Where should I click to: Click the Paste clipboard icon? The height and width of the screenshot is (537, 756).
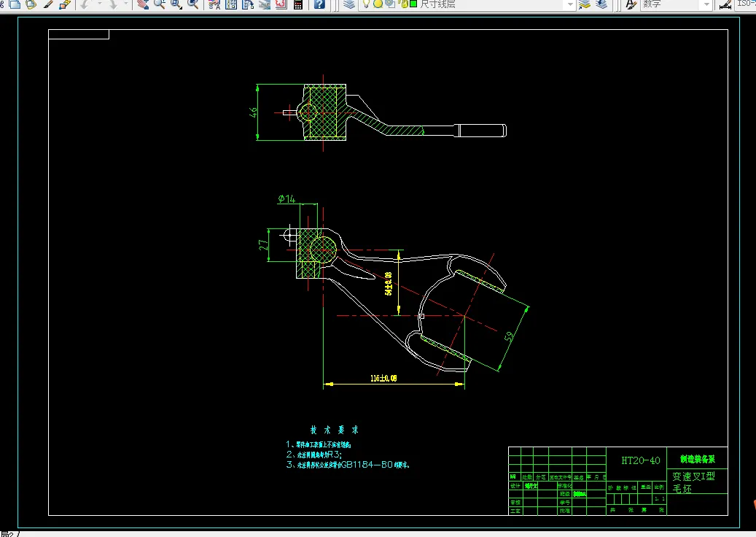tap(31, 4)
